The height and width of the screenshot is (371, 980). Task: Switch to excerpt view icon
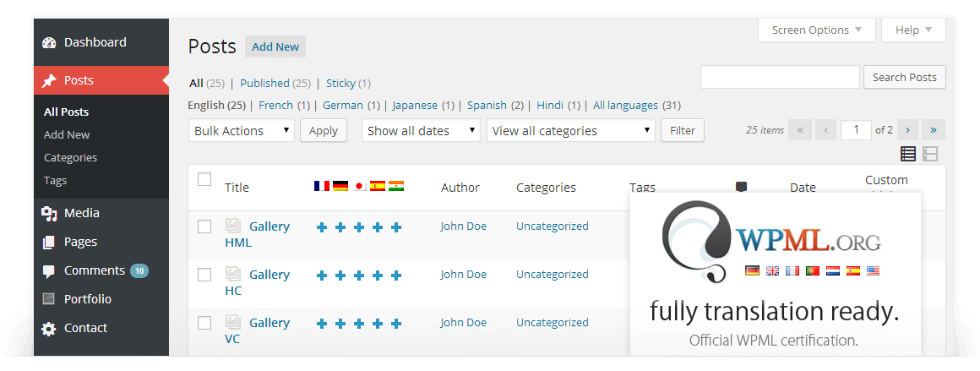coord(930,154)
